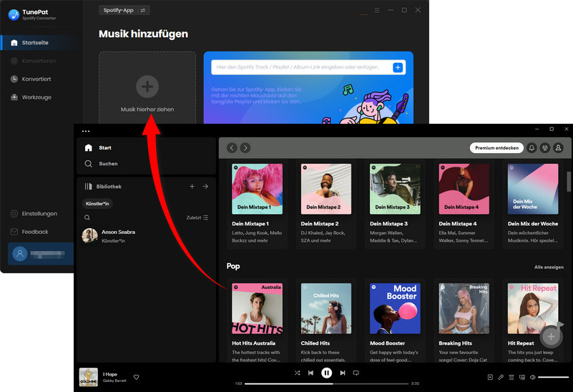This screenshot has width=573, height=392.
Task: Toggle shuffle playback
Action: pos(297,373)
